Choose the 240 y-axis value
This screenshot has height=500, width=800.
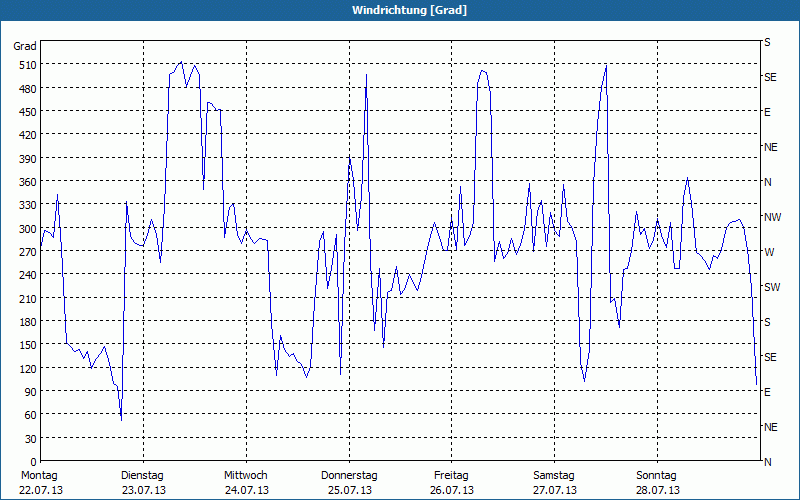click(27, 275)
